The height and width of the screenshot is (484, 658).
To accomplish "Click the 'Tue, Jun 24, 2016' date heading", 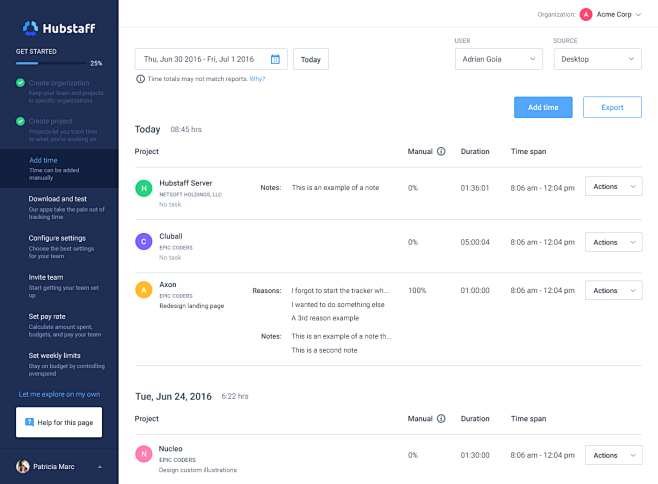I will [173, 396].
